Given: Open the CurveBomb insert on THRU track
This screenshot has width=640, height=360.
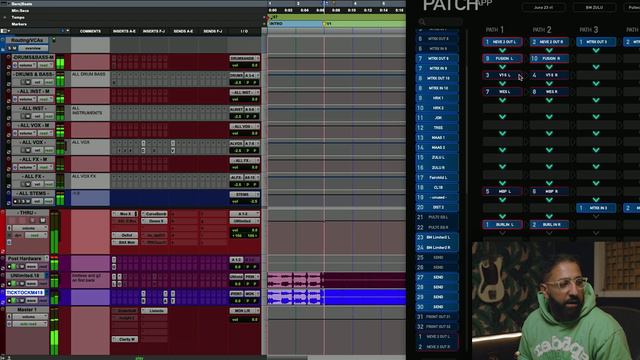Looking at the screenshot, I should tap(154, 214).
